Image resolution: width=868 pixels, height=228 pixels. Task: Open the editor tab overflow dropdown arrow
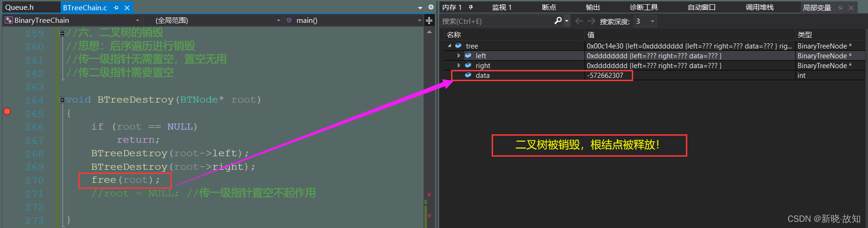[x=420, y=8]
